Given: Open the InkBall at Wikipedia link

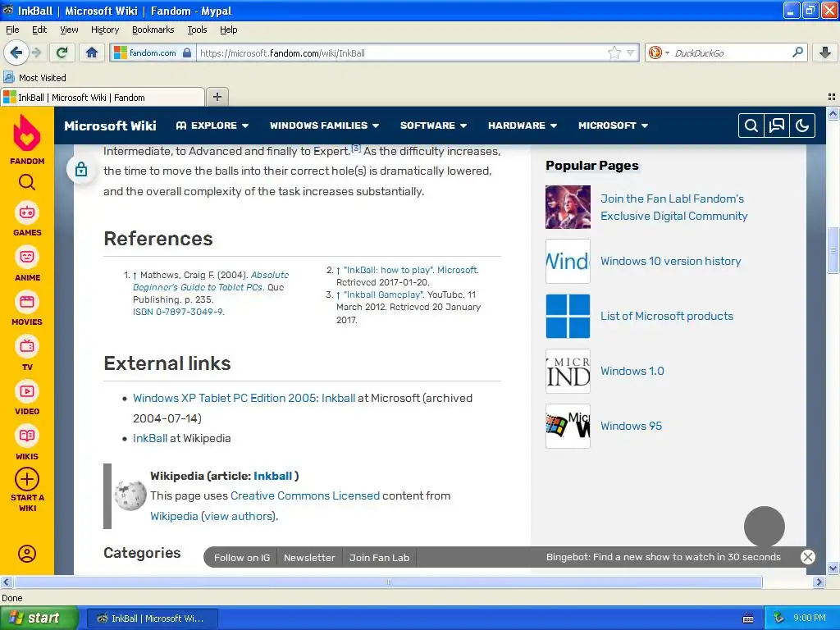Looking at the screenshot, I should (150, 438).
